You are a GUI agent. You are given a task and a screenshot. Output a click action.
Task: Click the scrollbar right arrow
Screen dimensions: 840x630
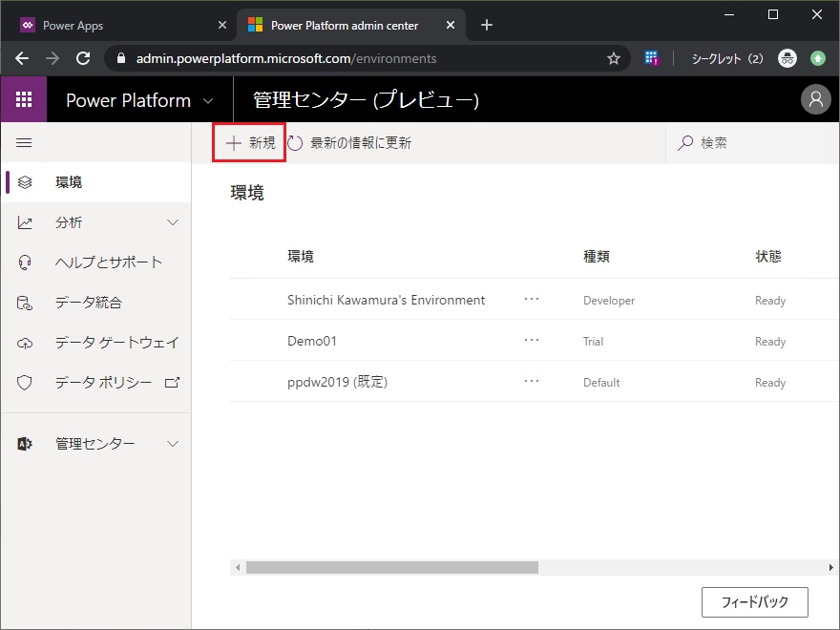pyautogui.click(x=830, y=567)
